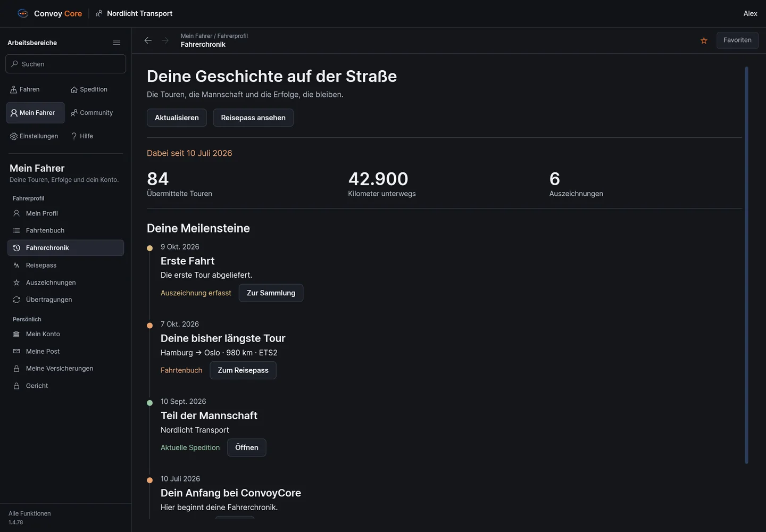This screenshot has height=532, width=766.
Task: Go forward with the right arrow
Action: [165, 40]
